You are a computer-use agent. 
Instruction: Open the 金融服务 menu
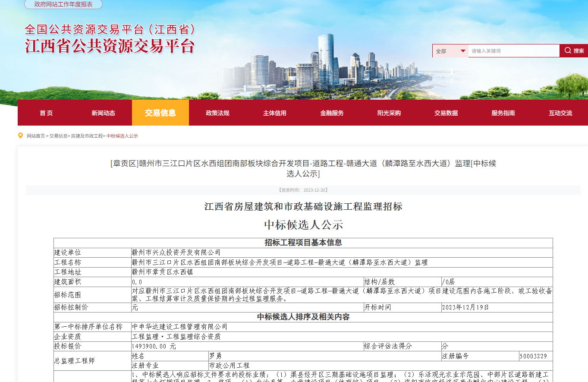coord(332,113)
